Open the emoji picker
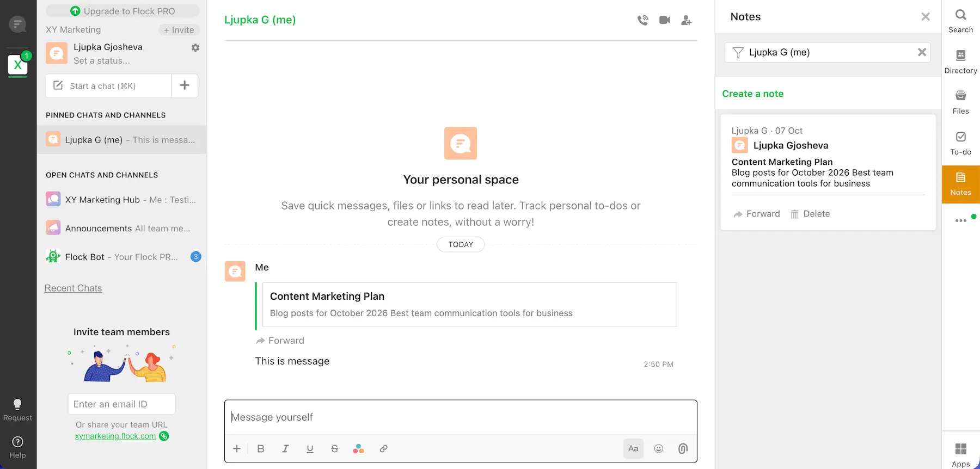Image resolution: width=980 pixels, height=469 pixels. (659, 449)
